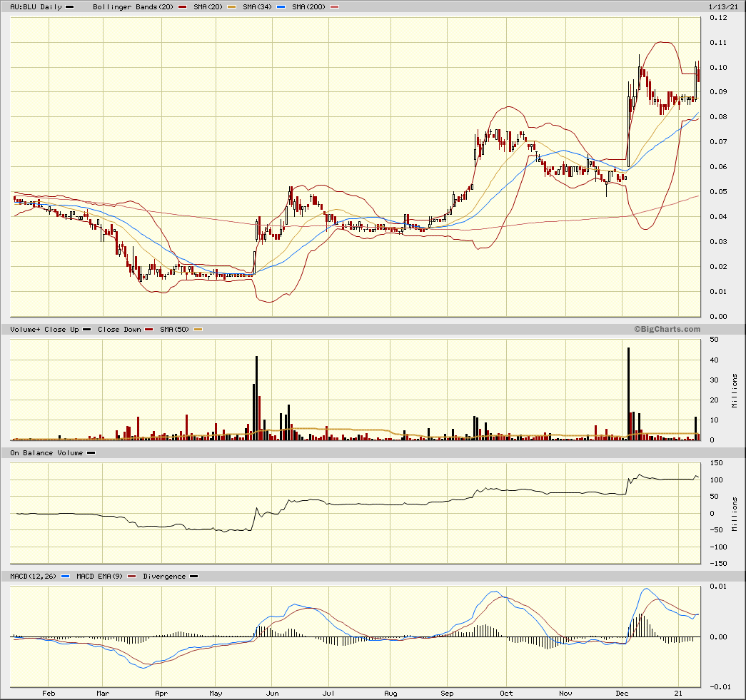
Task: Click the tall late-May volume spike bar
Action: pyautogui.click(x=256, y=398)
